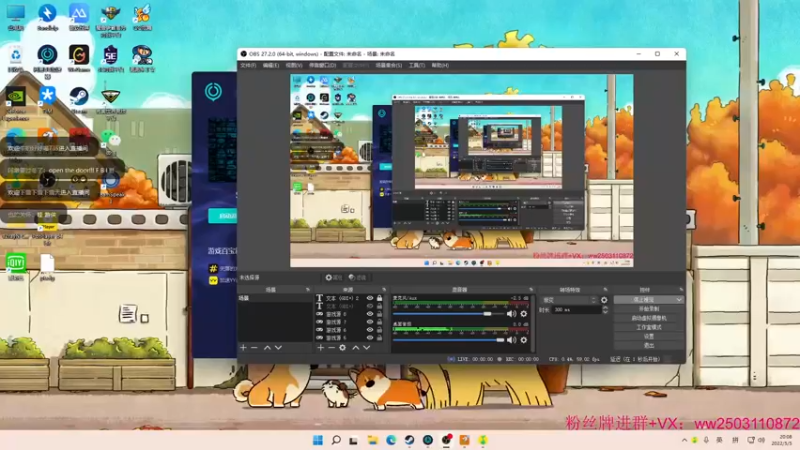Screen dimensions: 800x450
Task: Open Mic/Aux audio settings gear
Action: pos(524,314)
